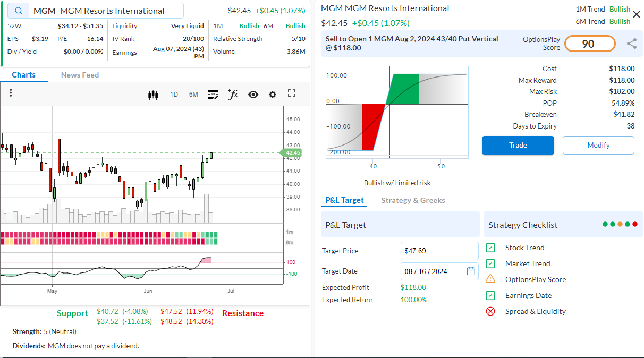This screenshot has height=358, width=644.
Task: Click the Strategy Checklist heading
Action: [523, 225]
